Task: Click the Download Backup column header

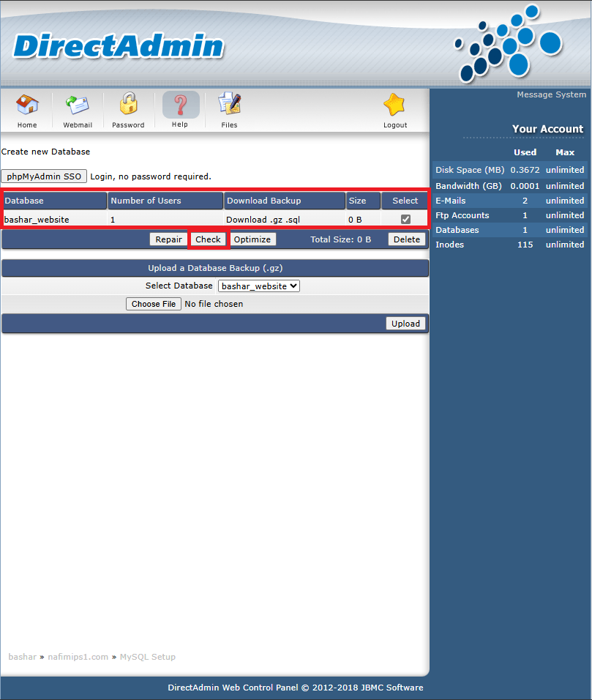Action: tap(285, 201)
